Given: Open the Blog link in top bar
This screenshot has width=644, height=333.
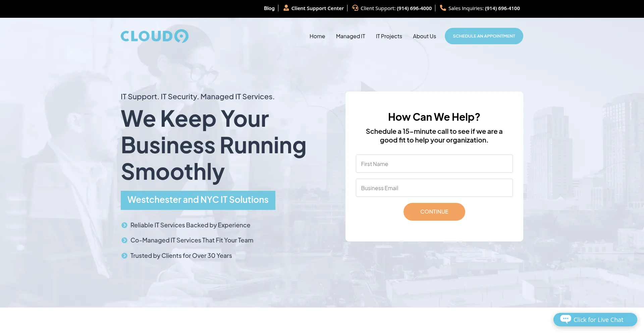Looking at the screenshot, I should point(269,8).
